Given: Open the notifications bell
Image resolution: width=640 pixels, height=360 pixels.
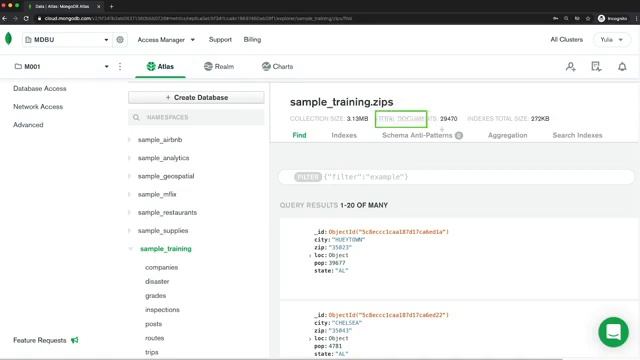Looking at the screenshot, I should pos(622,67).
